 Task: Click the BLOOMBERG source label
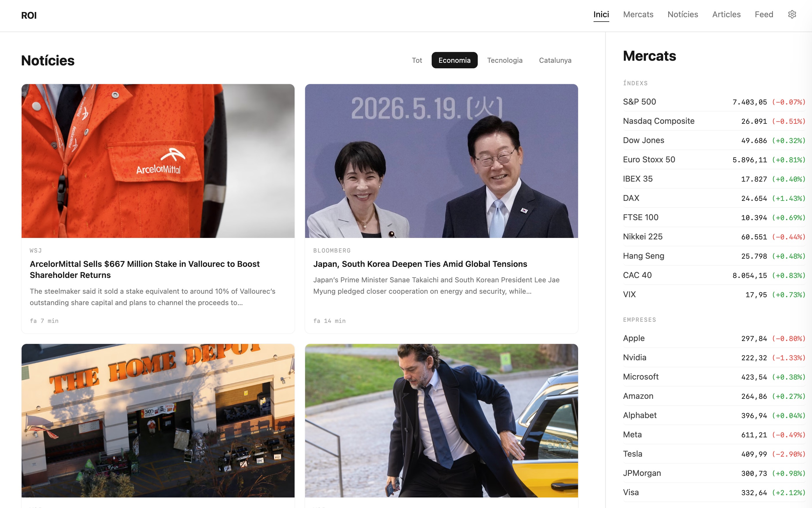332,250
